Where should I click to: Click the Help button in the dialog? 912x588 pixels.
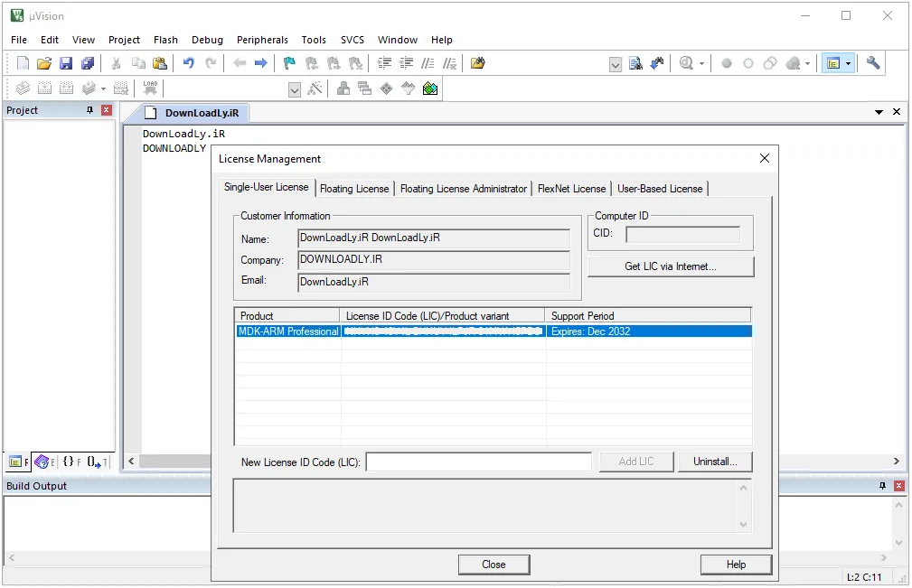pos(737,565)
